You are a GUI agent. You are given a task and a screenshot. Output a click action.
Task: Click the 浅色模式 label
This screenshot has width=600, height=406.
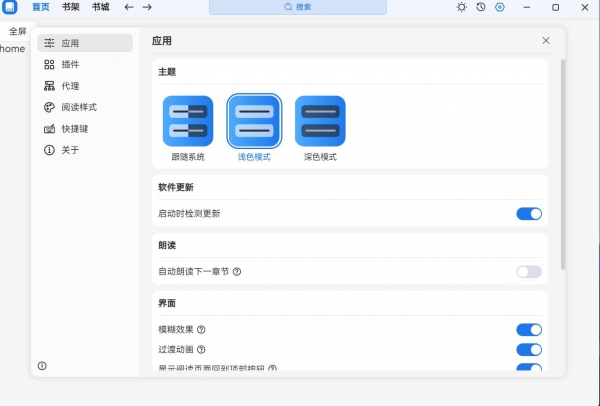click(x=254, y=157)
